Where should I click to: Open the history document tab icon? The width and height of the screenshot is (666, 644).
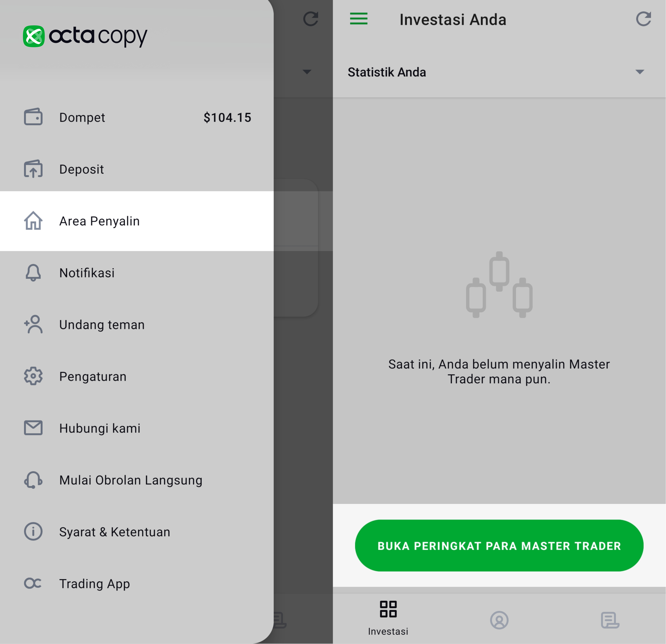pos(610,620)
